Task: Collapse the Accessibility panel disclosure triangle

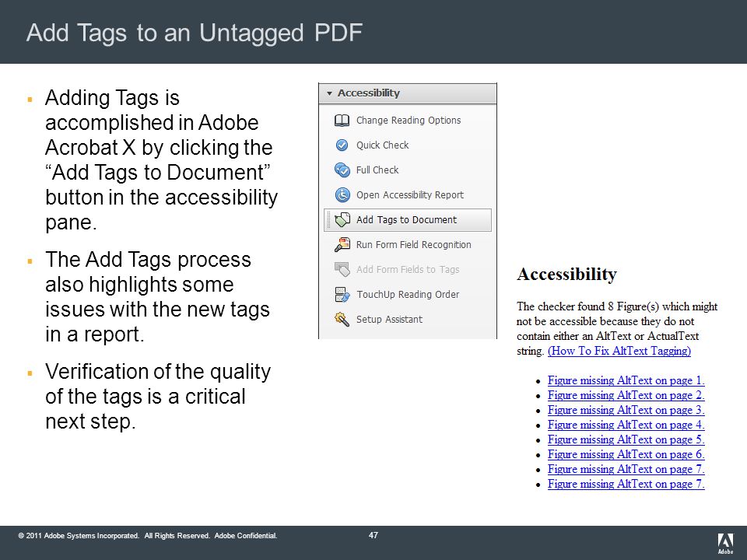Action: click(329, 93)
